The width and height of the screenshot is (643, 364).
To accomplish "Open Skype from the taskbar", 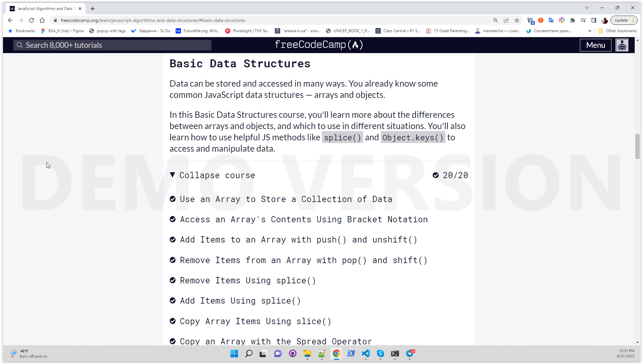I will tap(380, 354).
